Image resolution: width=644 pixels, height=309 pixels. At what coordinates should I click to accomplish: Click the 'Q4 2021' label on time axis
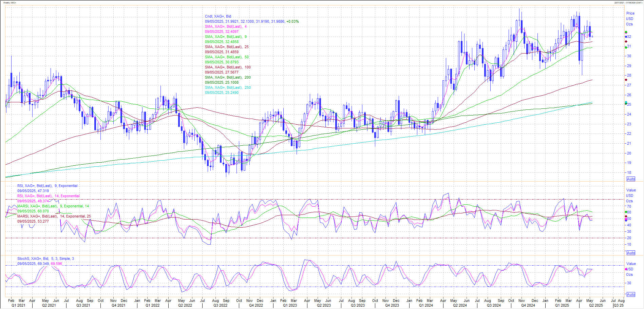[118, 305]
